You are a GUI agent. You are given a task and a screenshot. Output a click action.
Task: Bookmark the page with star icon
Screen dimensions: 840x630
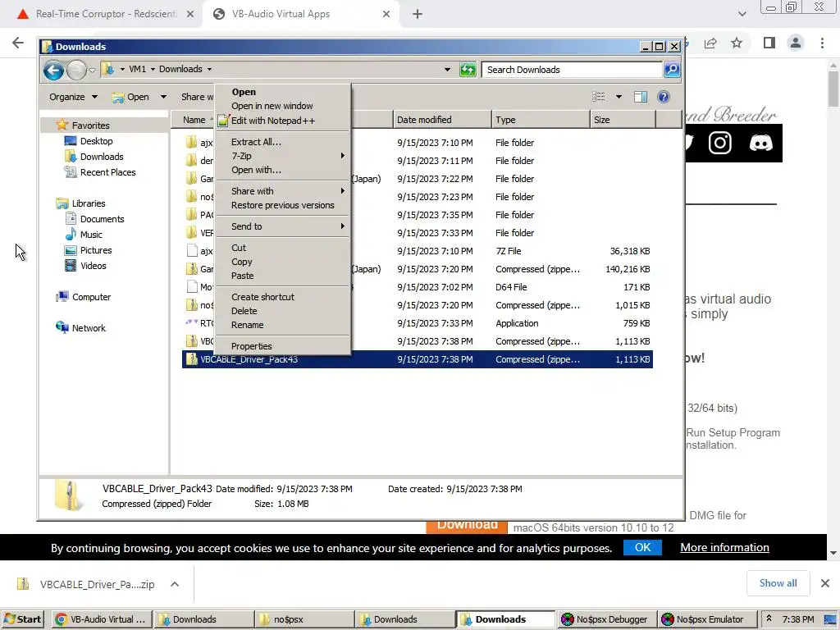(737, 43)
